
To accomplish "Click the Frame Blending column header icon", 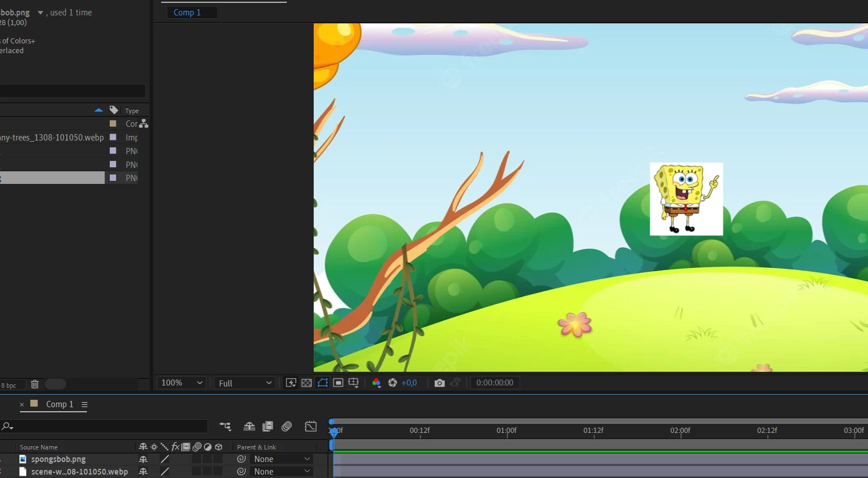I will (x=186, y=447).
